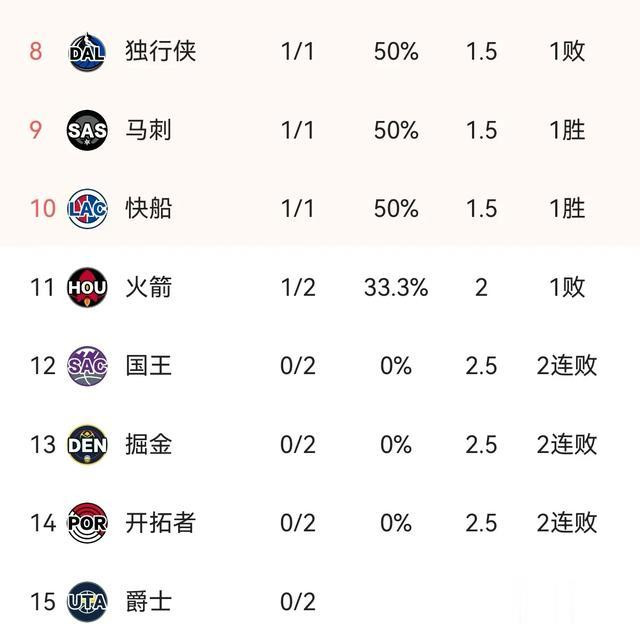This screenshot has height=631, width=640.
Task: Tap the 快船 team name
Action: point(149,209)
